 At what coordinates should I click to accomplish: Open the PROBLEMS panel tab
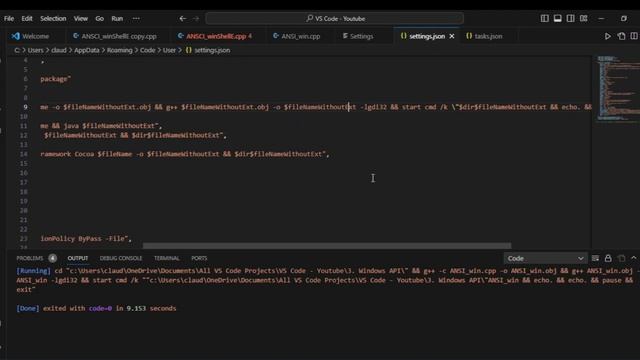(x=29, y=258)
